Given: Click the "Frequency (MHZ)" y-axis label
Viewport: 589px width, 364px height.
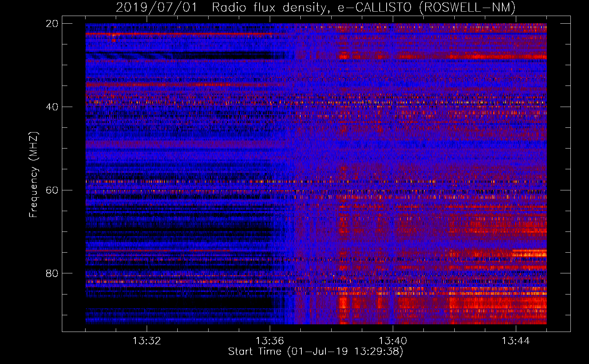Looking at the screenshot, I should [x=33, y=175].
